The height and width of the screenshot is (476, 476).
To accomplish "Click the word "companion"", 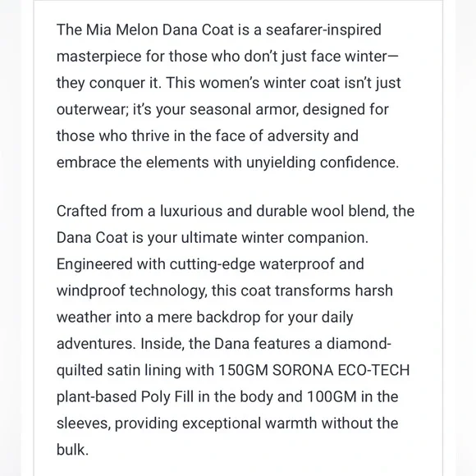I will click(327, 238).
